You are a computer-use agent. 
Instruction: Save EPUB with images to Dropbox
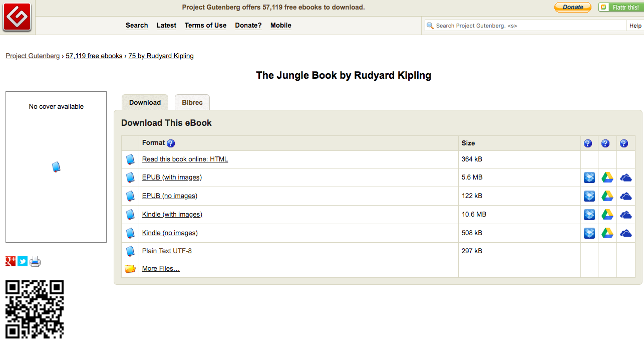(589, 178)
